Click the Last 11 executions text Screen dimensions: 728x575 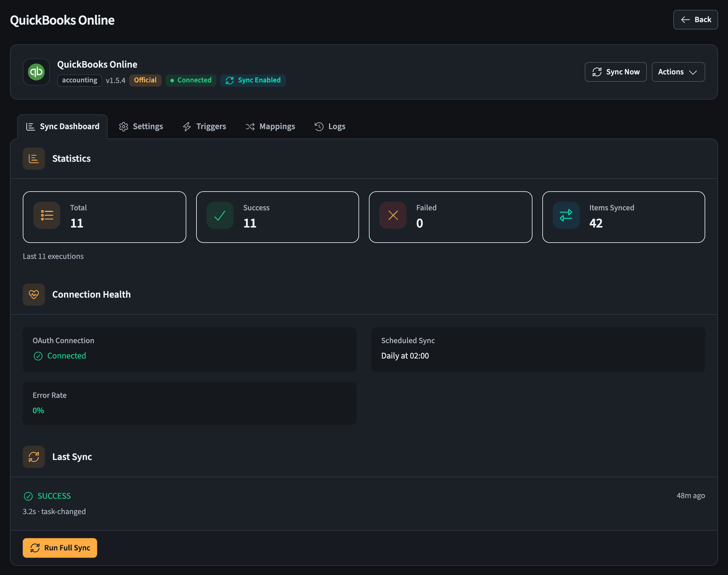53,256
